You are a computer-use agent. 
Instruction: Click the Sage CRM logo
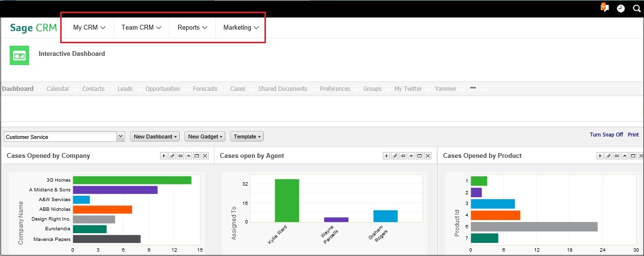click(33, 28)
